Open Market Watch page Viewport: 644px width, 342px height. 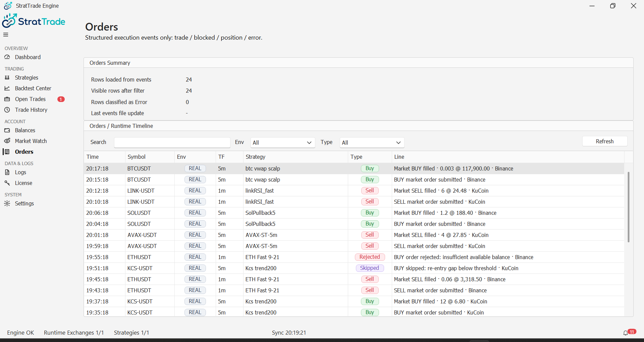[x=31, y=141]
